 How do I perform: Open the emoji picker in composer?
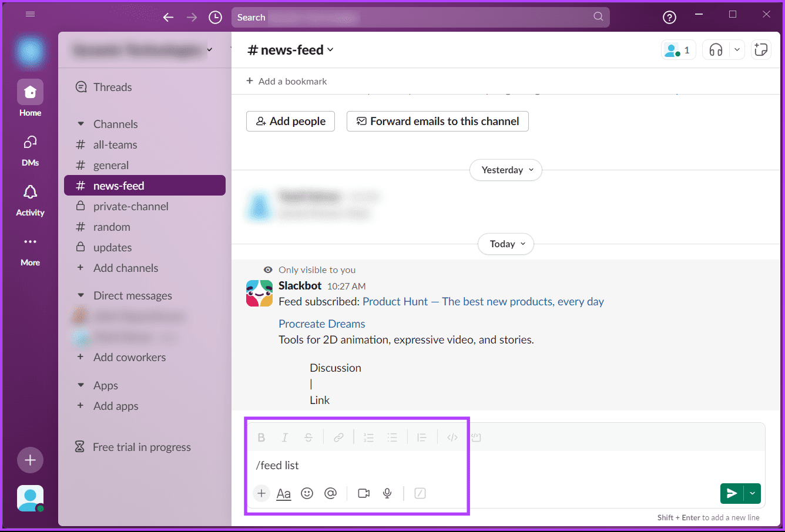(307, 493)
